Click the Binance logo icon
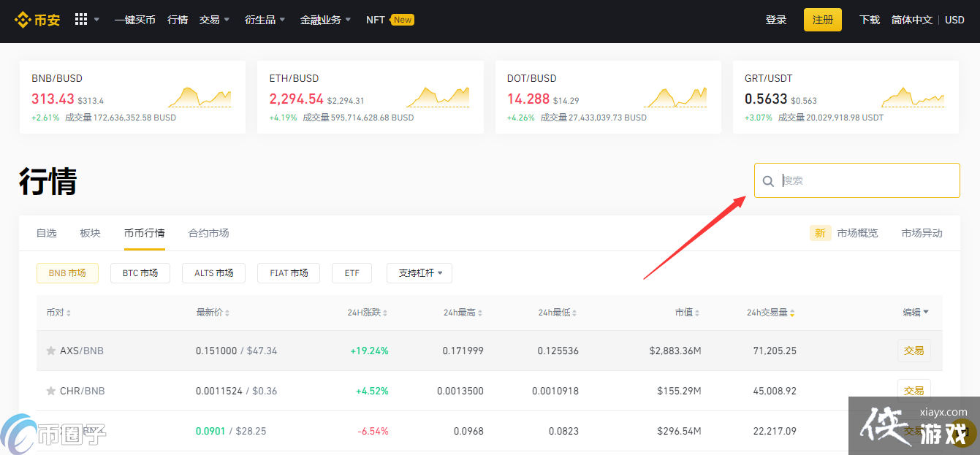 click(x=22, y=20)
